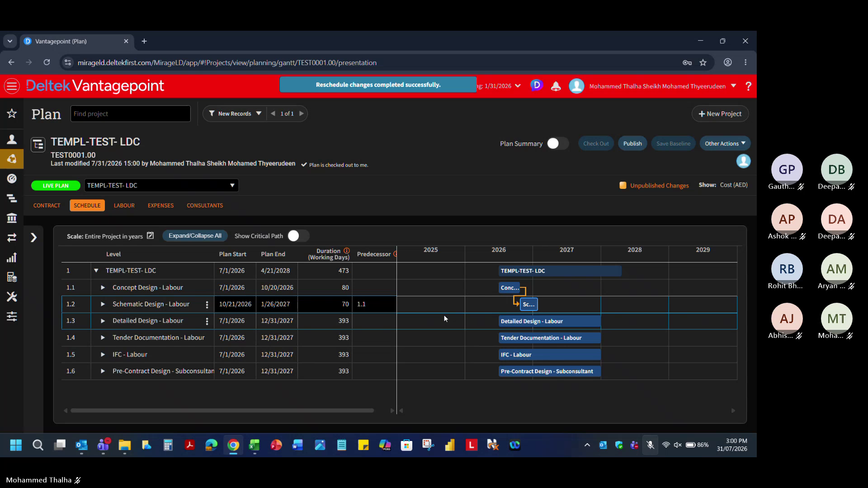Screen dimensions: 868x488
Task: Expand the Concept Design - Labour row
Action: [103, 287]
